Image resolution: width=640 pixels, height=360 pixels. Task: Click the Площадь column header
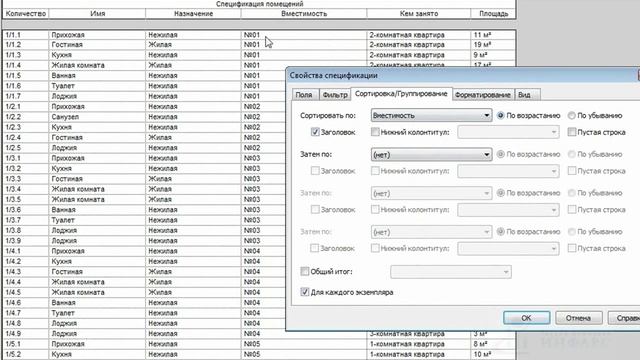(x=493, y=13)
